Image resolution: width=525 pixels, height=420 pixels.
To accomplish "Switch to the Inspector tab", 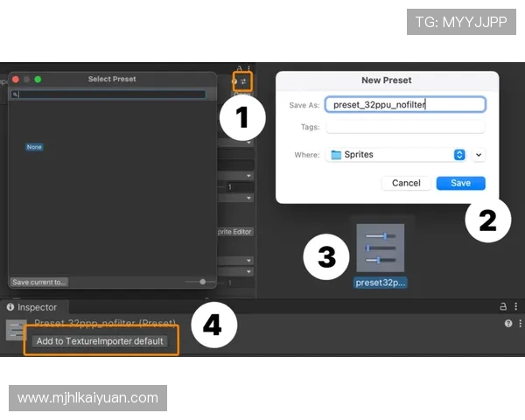I will coord(33,307).
